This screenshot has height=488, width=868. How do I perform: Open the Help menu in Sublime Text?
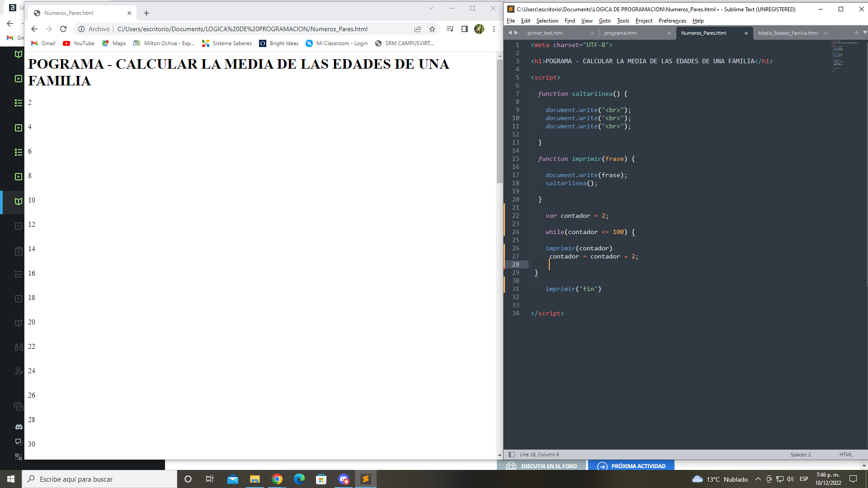pos(698,21)
